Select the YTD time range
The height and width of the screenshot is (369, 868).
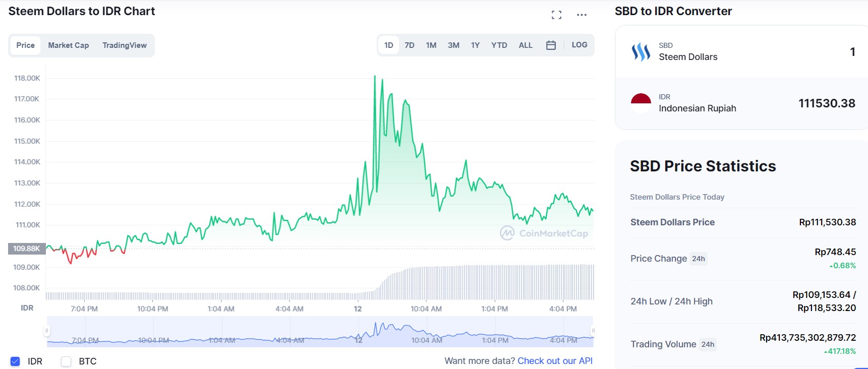pos(499,45)
